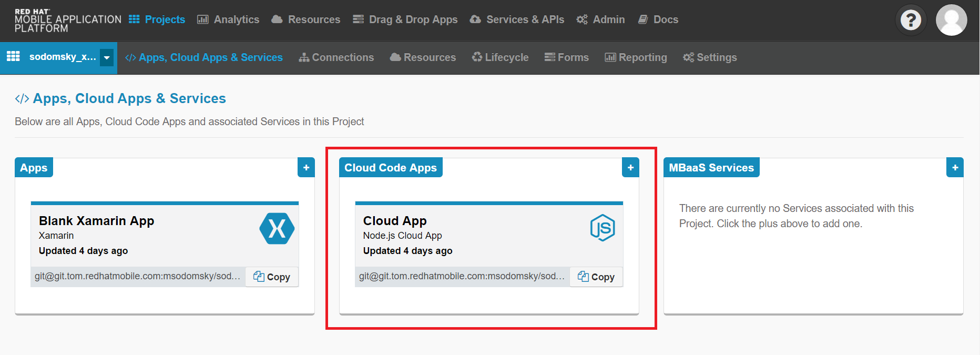Viewport: 980px width, 355px height.
Task: Select the Apps, Cloud Apps & Services tab
Action: [204, 57]
